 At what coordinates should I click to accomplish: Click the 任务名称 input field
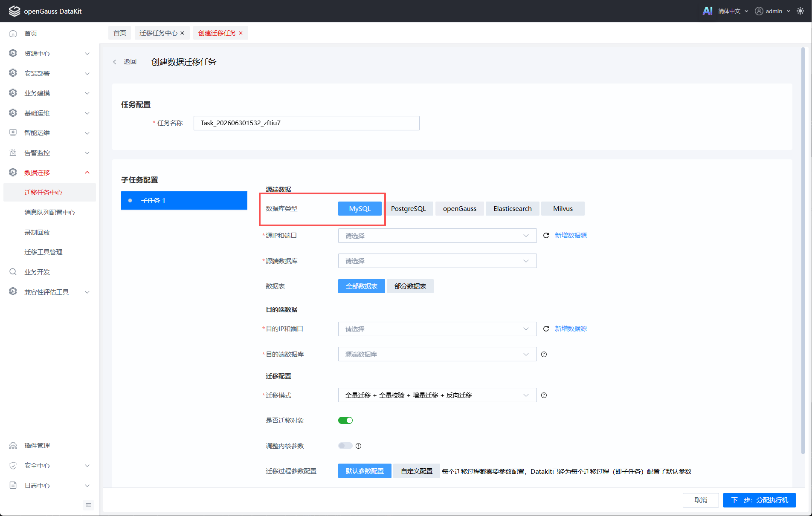pyautogui.click(x=306, y=123)
